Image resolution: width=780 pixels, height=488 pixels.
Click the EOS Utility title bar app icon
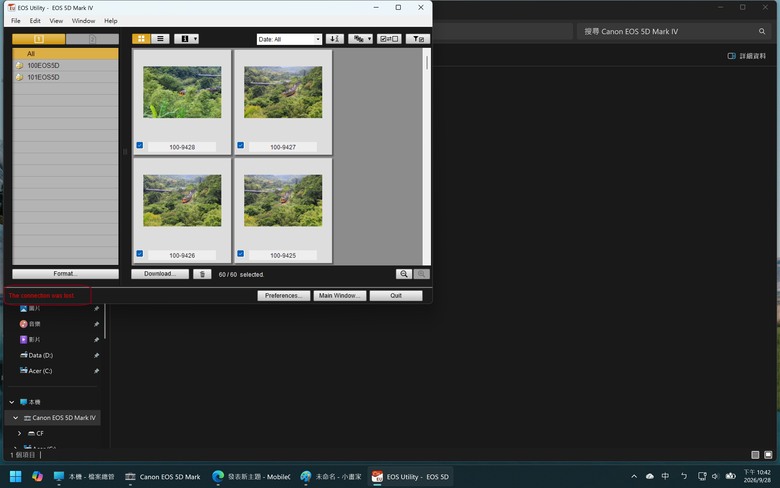point(11,7)
